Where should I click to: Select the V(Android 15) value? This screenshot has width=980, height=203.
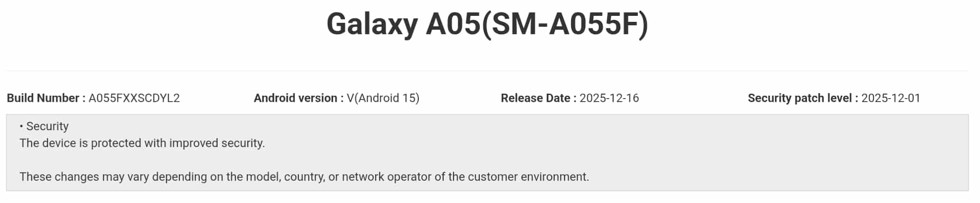[383, 98]
